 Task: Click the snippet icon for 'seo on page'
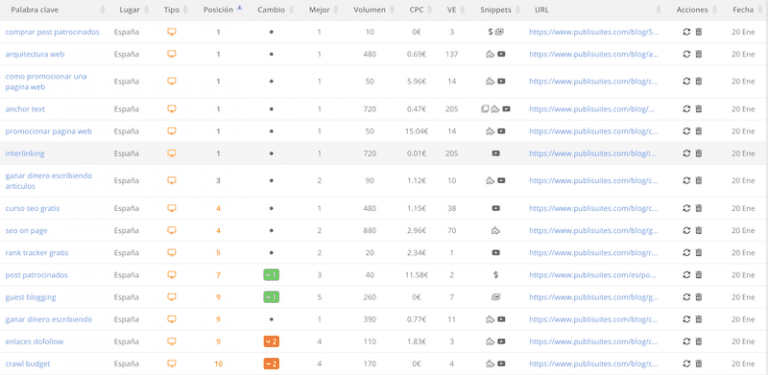[x=496, y=231]
